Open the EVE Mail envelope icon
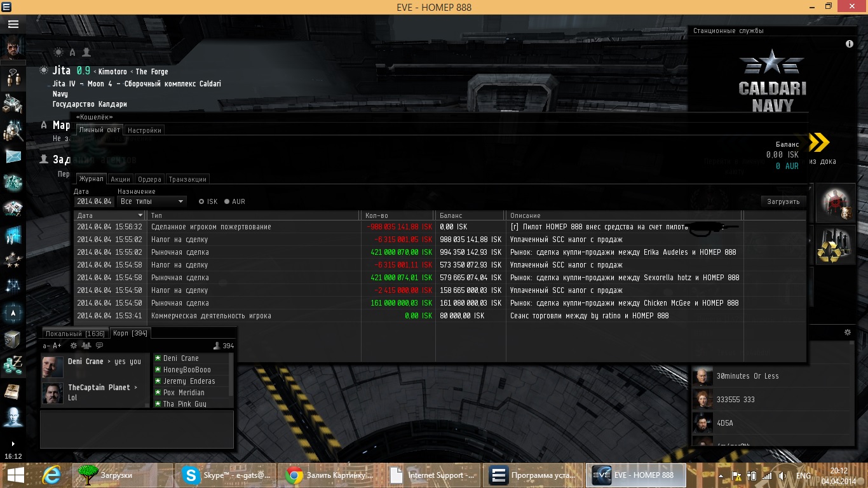The width and height of the screenshot is (868, 488). pos(13,156)
